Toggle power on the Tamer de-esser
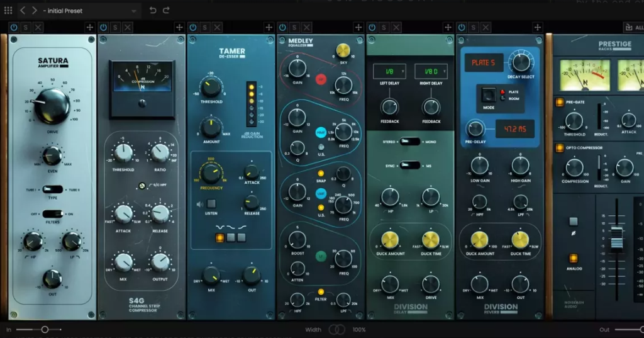 point(193,28)
